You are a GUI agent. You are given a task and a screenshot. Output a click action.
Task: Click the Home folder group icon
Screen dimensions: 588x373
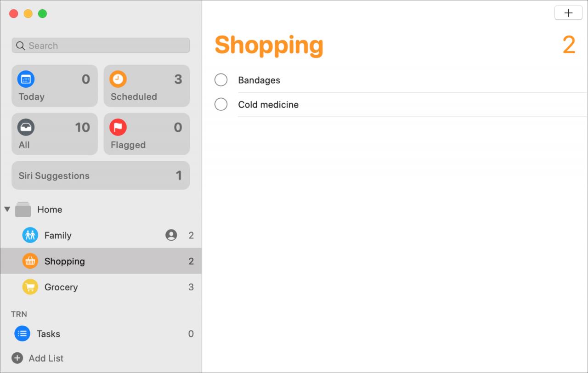point(23,209)
